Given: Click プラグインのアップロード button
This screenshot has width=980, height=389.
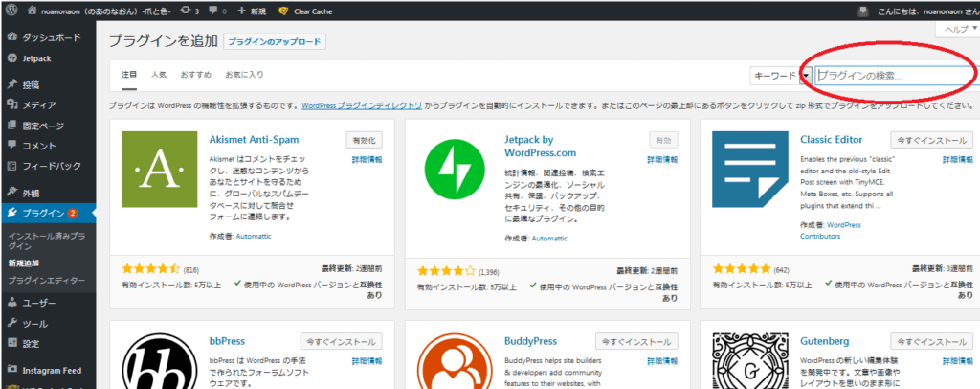Looking at the screenshot, I should point(275,42).
